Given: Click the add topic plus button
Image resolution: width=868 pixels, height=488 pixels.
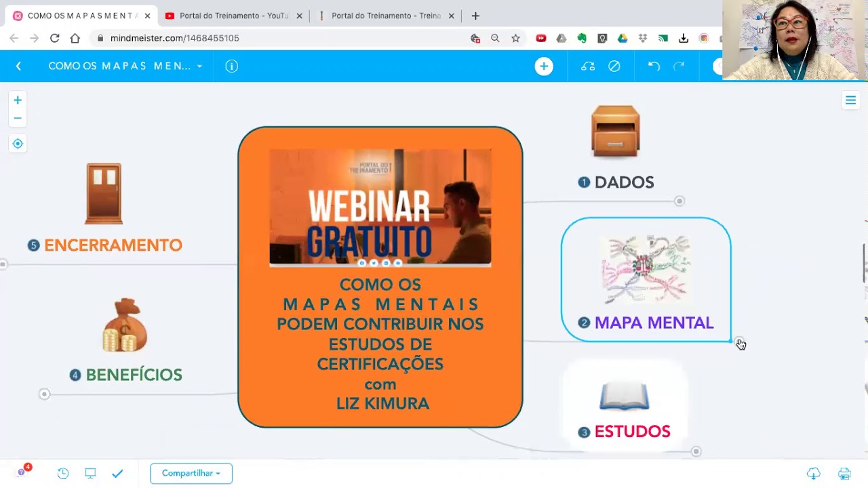Looking at the screenshot, I should 544,66.
